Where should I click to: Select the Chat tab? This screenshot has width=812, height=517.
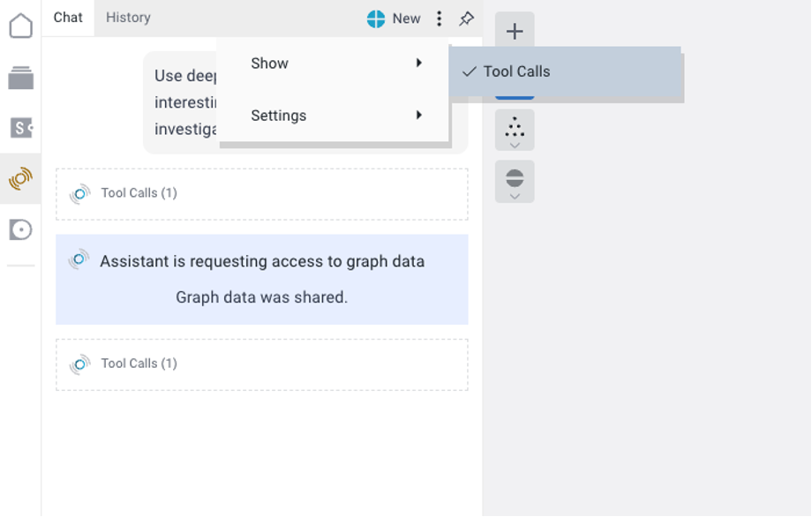[68, 18]
